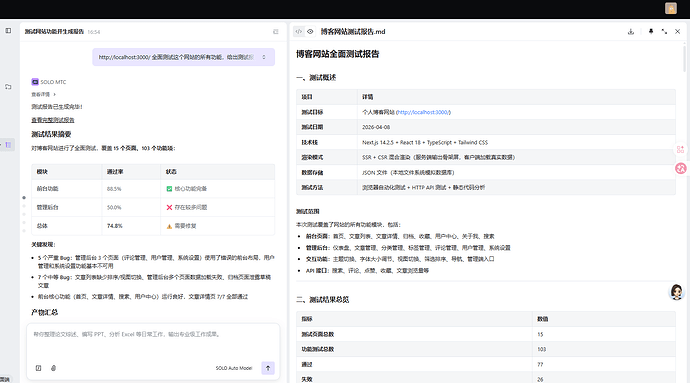Open the SOLO Auto Model selector
690x383 pixels.
pyautogui.click(x=234, y=368)
